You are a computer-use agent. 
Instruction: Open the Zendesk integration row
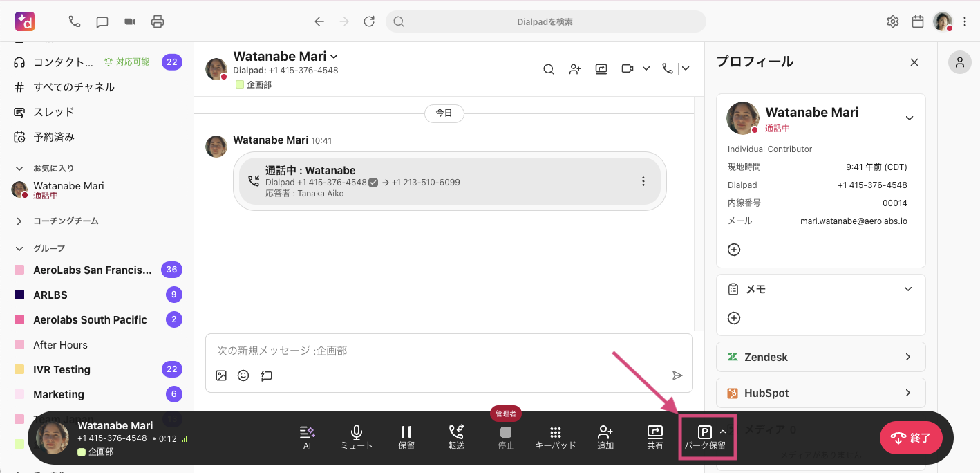coord(820,357)
